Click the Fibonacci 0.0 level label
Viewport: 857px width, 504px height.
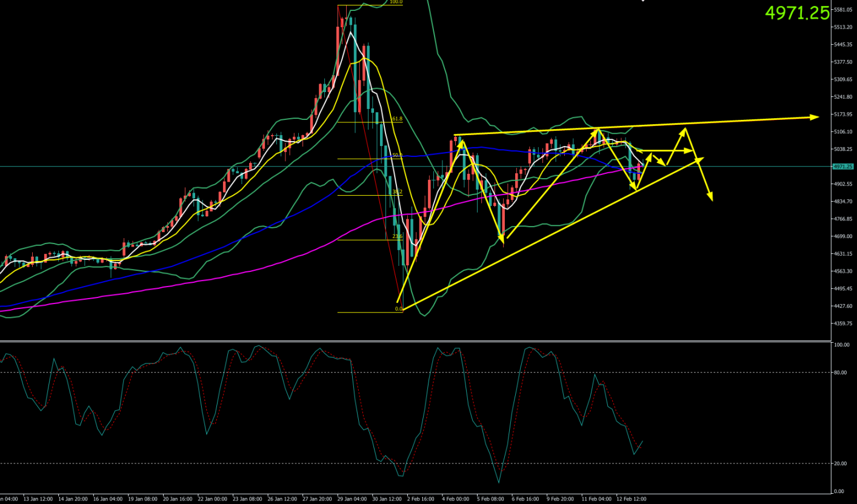[x=398, y=309]
